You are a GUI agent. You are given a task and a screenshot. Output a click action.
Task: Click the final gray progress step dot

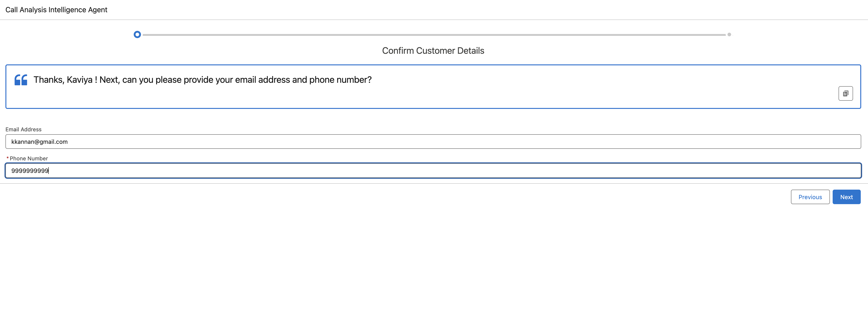[729, 34]
